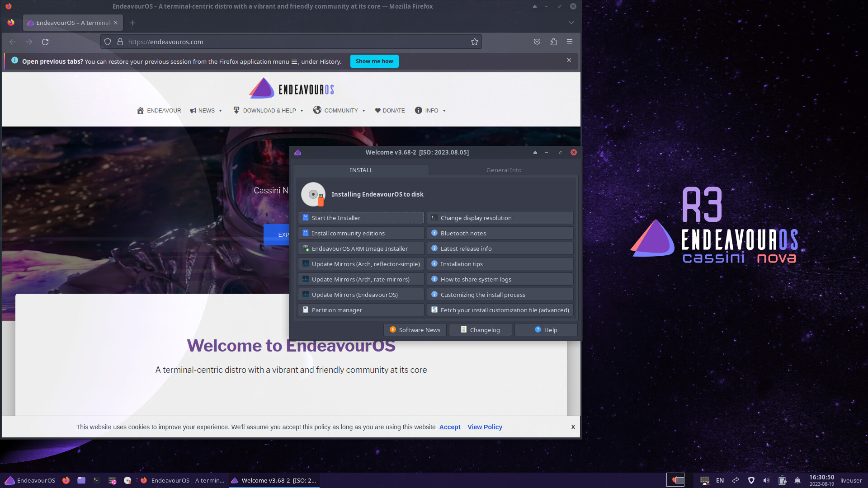Image resolution: width=868 pixels, height=488 pixels.
Task: Open Bluetooth notes
Action: pyautogui.click(x=500, y=233)
